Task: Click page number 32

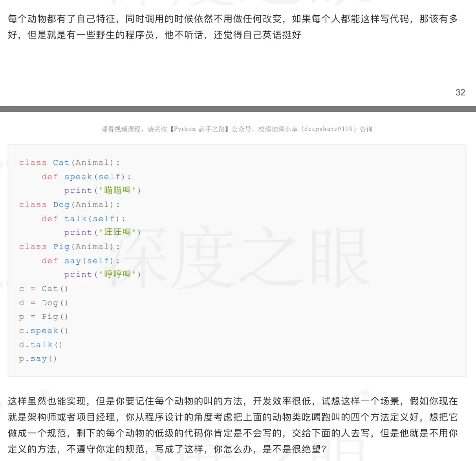Action: pyautogui.click(x=460, y=92)
